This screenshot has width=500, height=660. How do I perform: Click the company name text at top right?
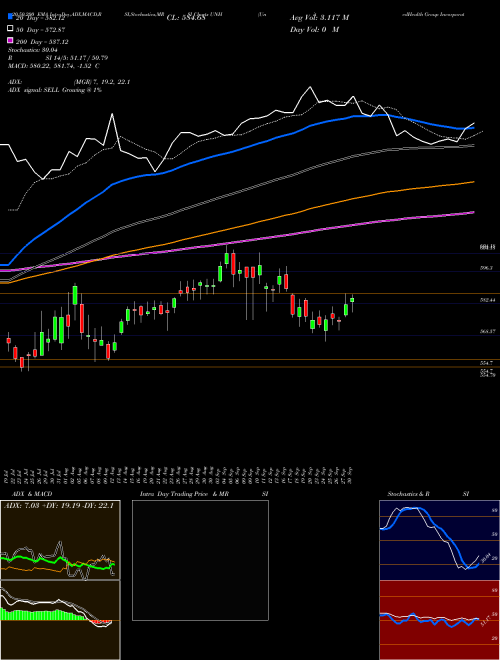[433, 14]
